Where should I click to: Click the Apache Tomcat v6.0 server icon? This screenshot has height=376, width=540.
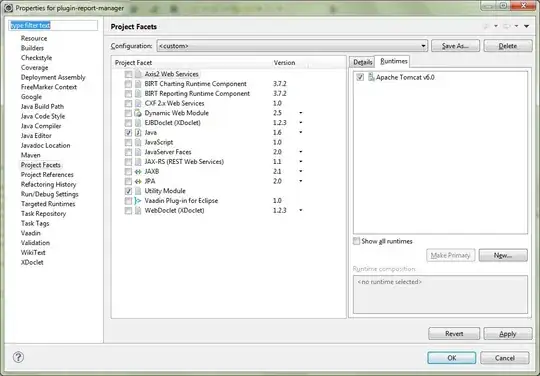click(371, 77)
